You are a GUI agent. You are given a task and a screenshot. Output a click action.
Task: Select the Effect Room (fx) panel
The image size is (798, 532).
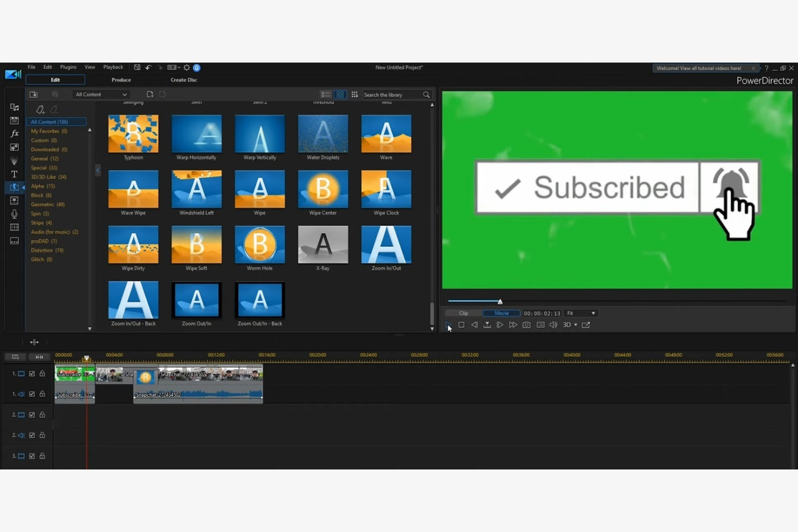pos(15,134)
